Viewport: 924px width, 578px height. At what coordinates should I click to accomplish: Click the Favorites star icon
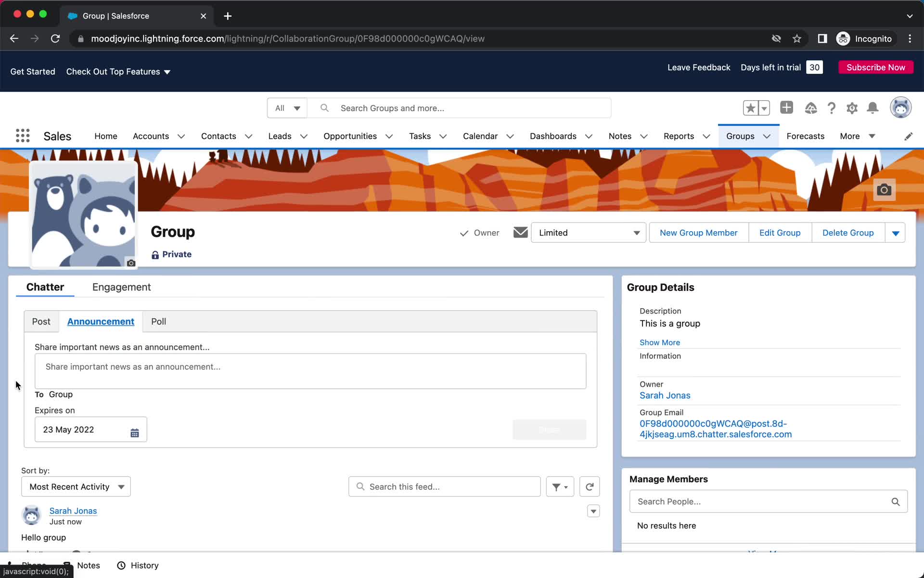click(750, 108)
